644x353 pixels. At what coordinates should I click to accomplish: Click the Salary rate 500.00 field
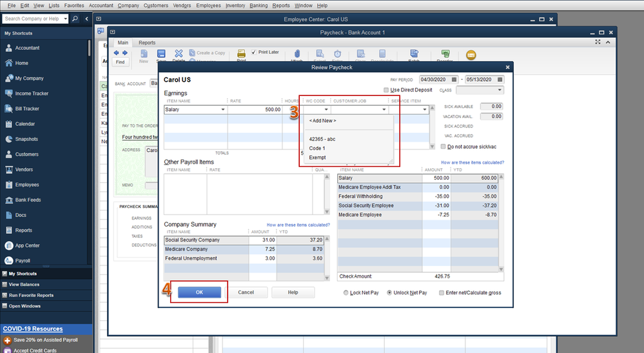point(255,110)
